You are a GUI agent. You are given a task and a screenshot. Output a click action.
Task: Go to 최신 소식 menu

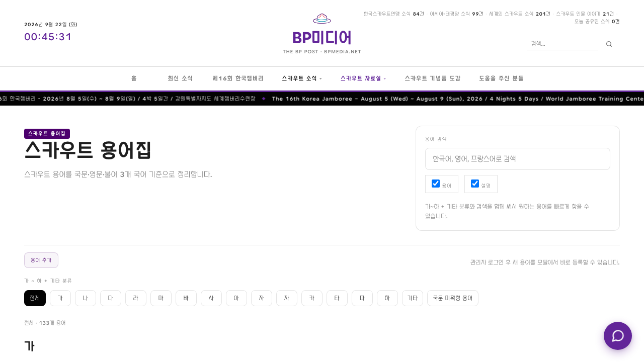coord(180,78)
